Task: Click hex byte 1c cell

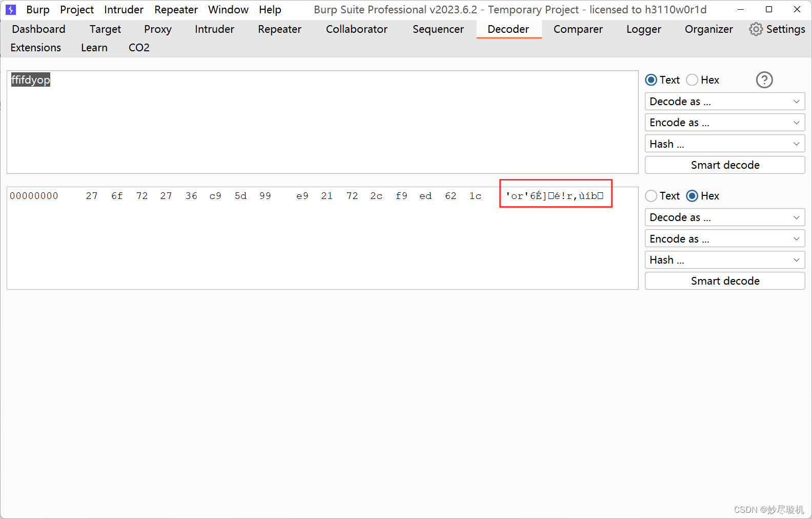Action: click(475, 196)
